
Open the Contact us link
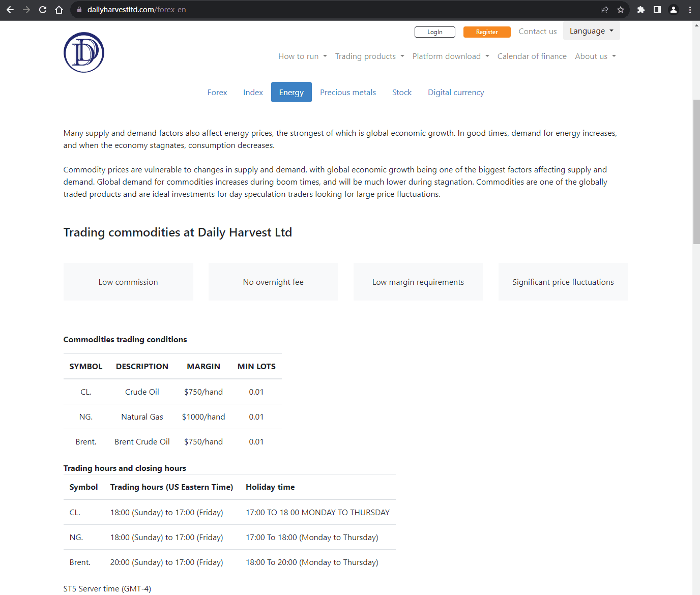(538, 32)
